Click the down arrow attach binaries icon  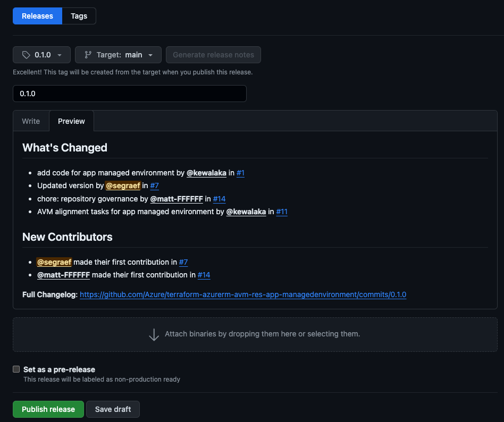point(154,334)
